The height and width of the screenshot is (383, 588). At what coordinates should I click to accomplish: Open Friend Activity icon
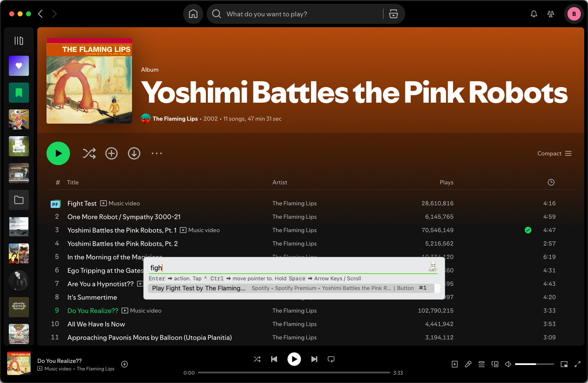click(551, 14)
